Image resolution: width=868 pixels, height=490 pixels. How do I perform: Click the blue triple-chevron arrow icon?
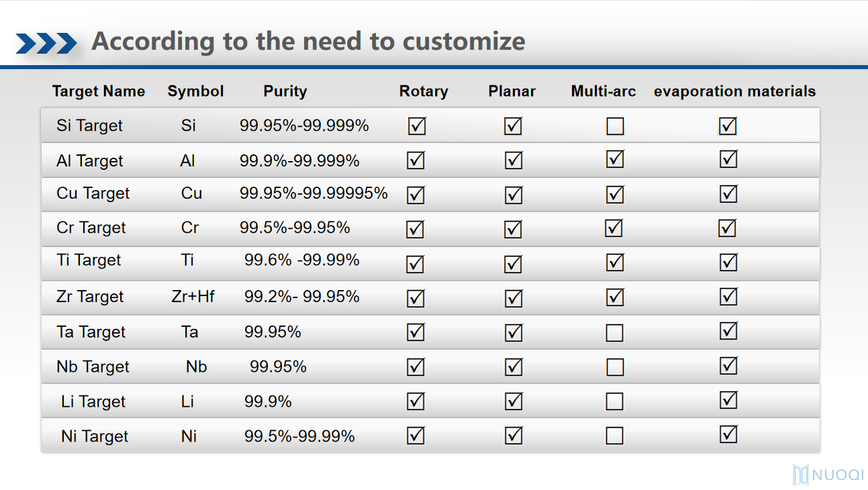tap(46, 43)
